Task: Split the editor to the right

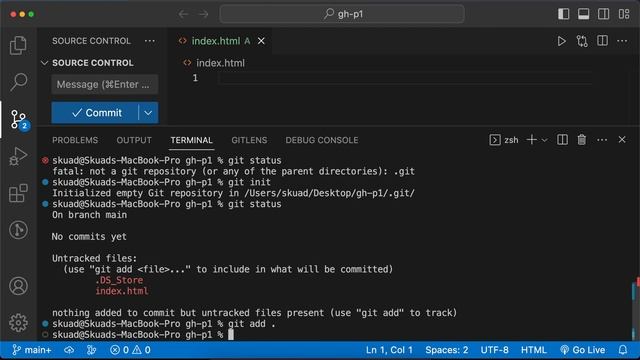Action: 602,41
